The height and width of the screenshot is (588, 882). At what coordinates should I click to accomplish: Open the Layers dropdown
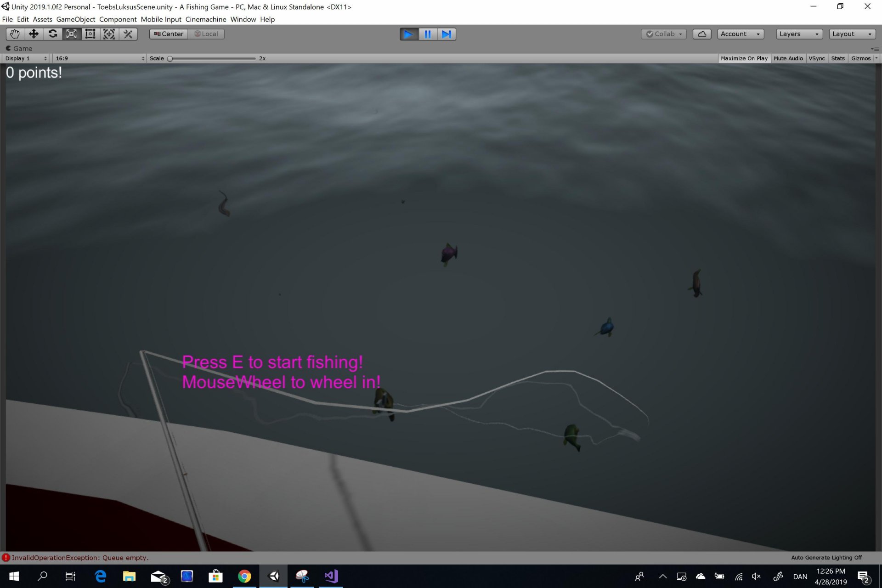pos(798,34)
